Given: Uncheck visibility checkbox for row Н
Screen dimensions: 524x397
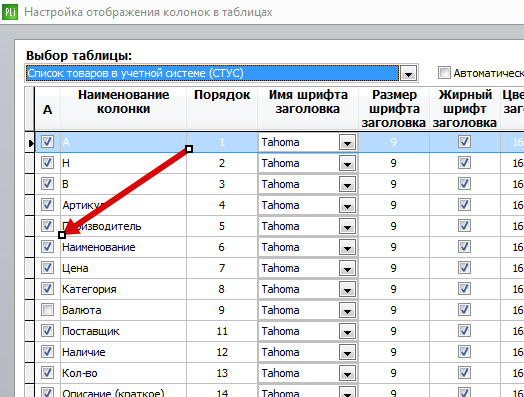Looking at the screenshot, I should point(47,163).
